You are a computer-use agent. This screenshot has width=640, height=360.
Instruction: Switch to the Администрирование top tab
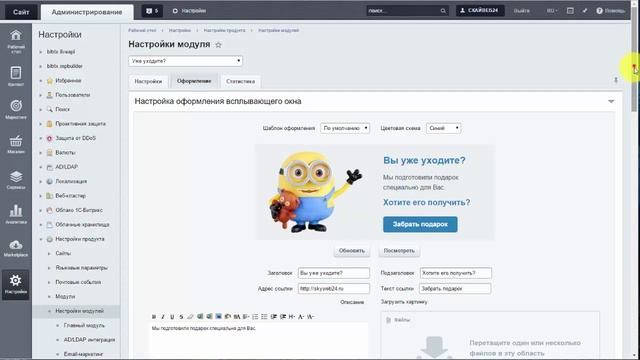[87, 12]
